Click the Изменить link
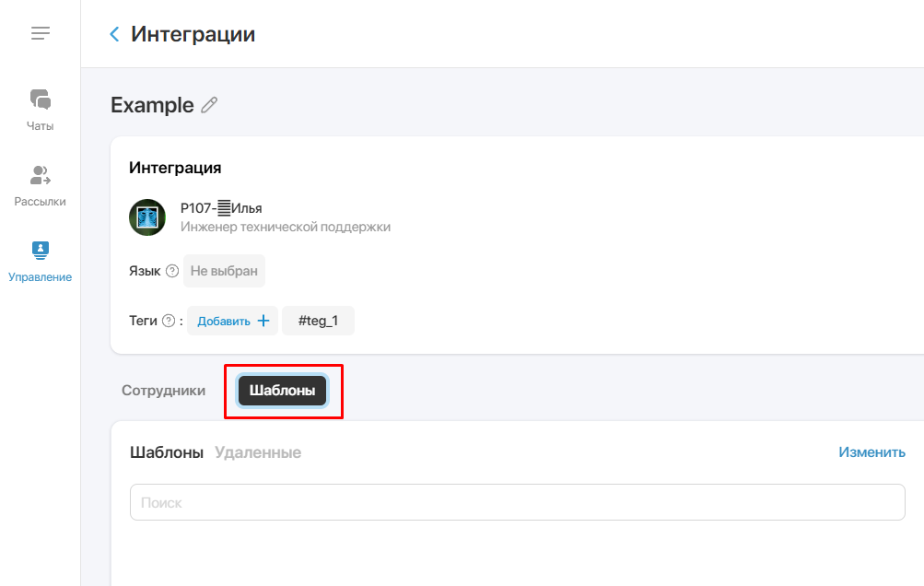 click(871, 452)
